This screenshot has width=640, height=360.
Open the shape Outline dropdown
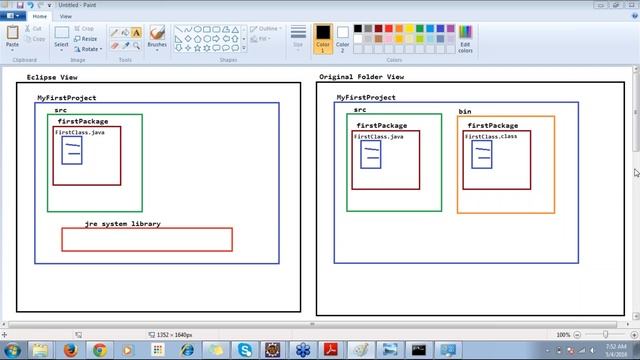pyautogui.click(x=266, y=29)
